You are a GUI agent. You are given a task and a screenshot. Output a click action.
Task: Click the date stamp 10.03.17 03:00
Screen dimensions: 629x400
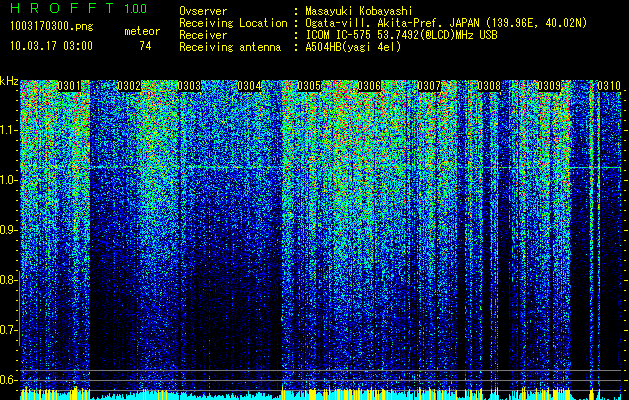[x=51, y=46]
